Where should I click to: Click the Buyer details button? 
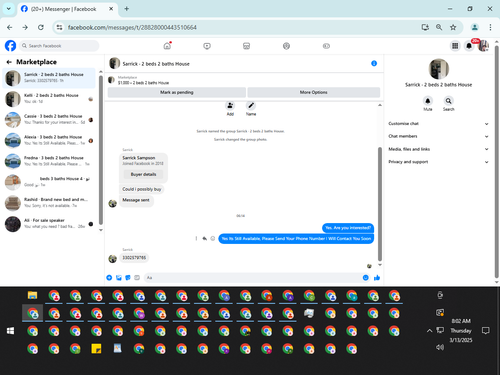(143, 174)
